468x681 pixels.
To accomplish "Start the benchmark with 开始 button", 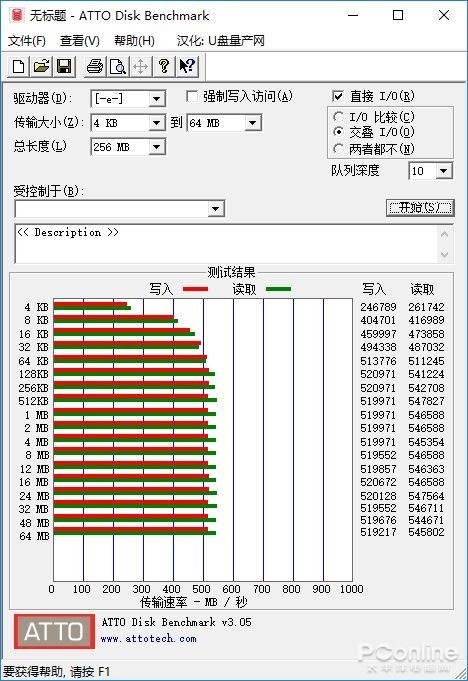I will pos(420,208).
